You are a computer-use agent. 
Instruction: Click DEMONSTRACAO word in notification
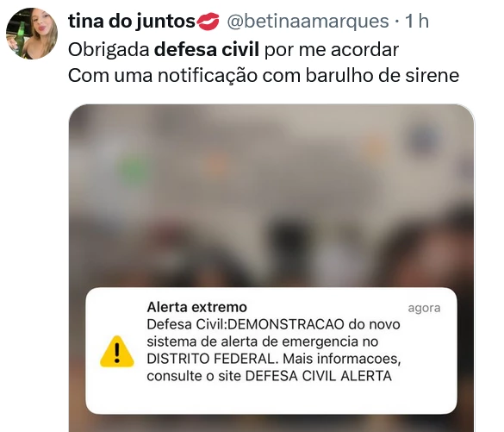pyautogui.click(x=286, y=324)
